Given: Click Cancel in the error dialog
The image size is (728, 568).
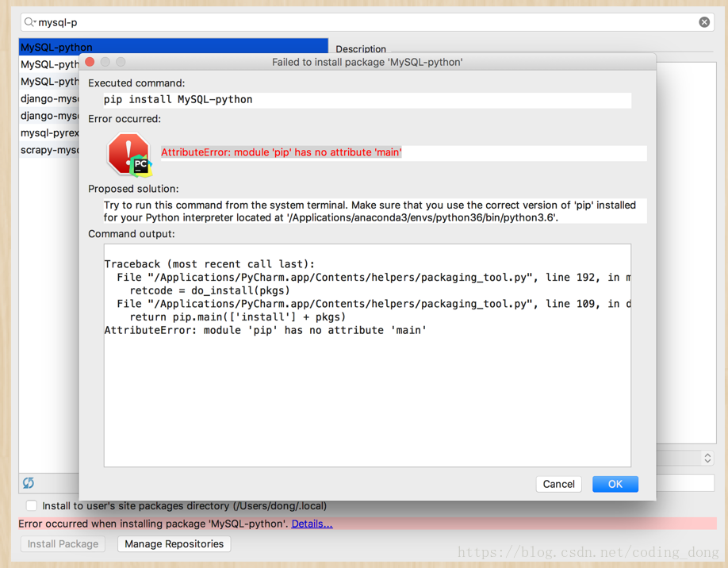Looking at the screenshot, I should pos(558,484).
